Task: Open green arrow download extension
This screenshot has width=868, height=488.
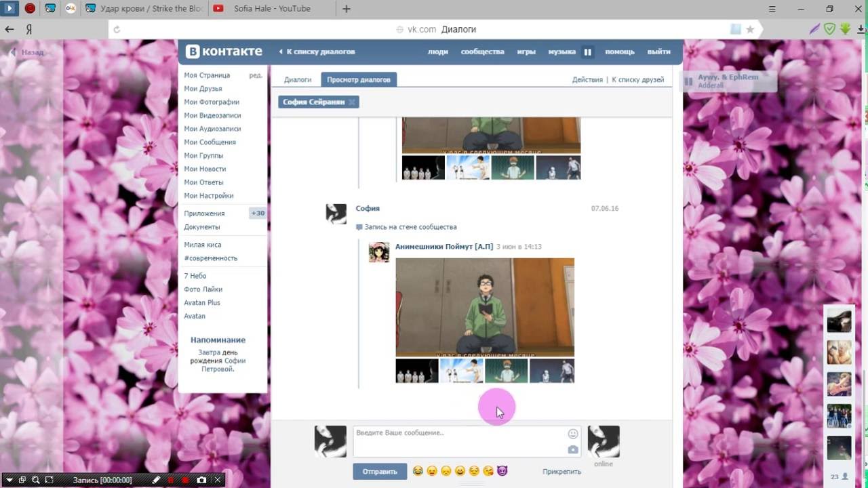Action: (845, 29)
